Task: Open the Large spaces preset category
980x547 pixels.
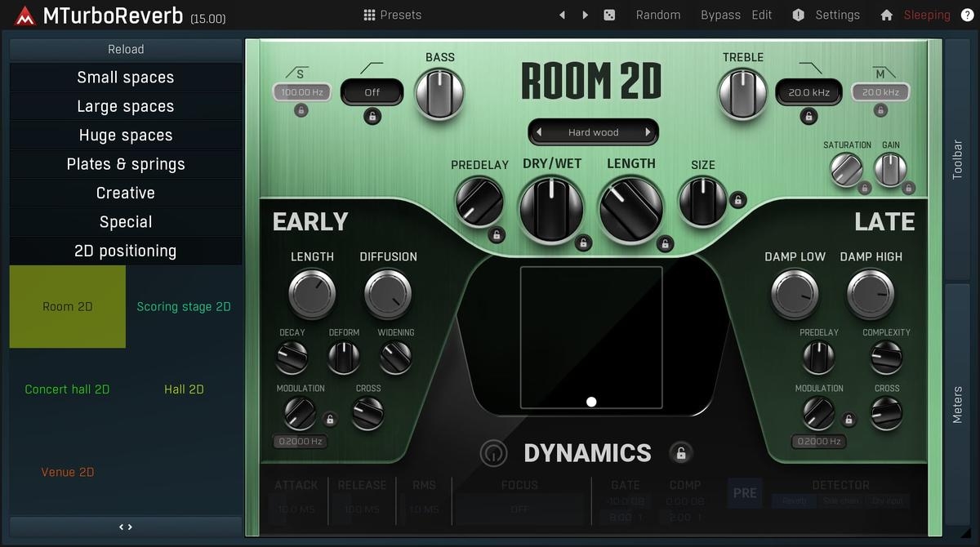Action: pos(126,106)
